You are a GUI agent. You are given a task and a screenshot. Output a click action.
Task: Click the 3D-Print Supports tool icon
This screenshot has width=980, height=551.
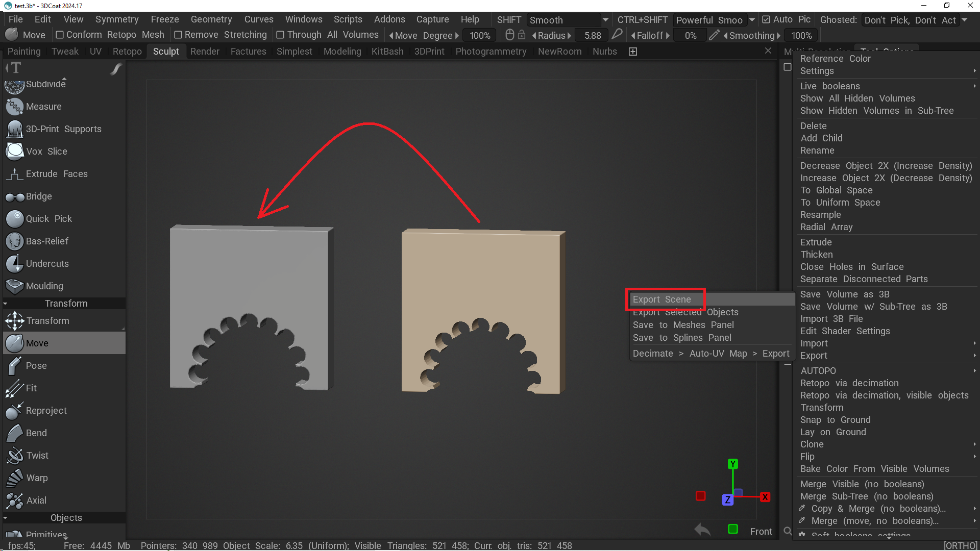tap(14, 129)
